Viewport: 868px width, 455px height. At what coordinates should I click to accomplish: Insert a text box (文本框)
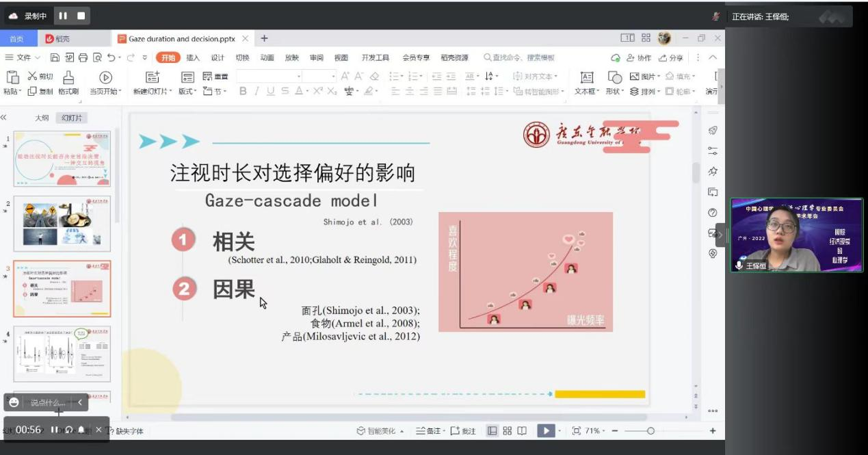click(586, 78)
